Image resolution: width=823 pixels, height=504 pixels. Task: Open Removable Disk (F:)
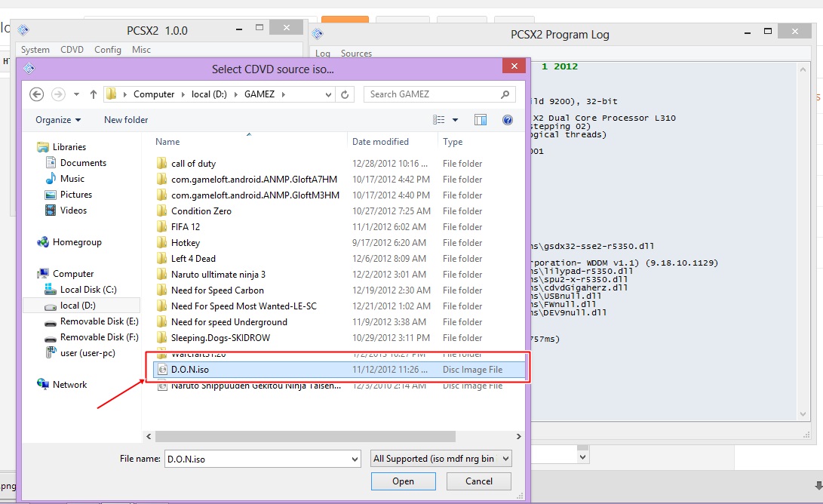(x=92, y=337)
